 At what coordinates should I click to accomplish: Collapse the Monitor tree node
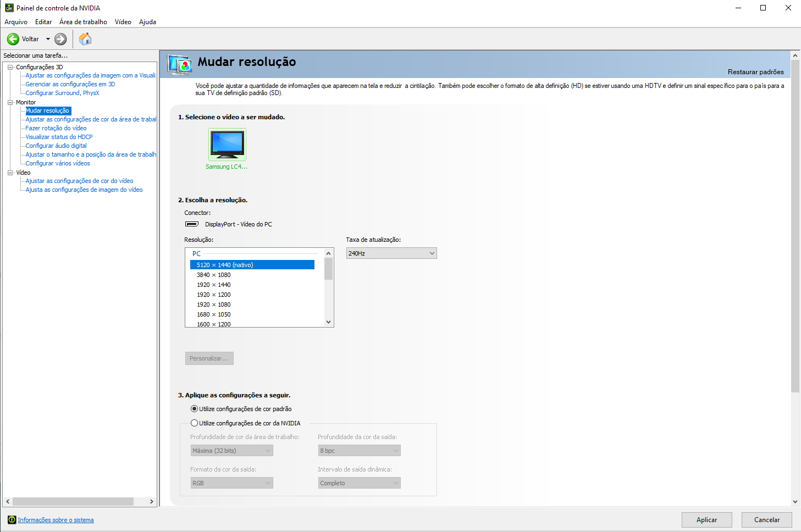(10, 102)
